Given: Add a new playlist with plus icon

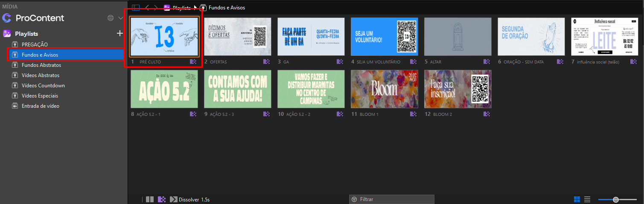Looking at the screenshot, I should point(120,33).
